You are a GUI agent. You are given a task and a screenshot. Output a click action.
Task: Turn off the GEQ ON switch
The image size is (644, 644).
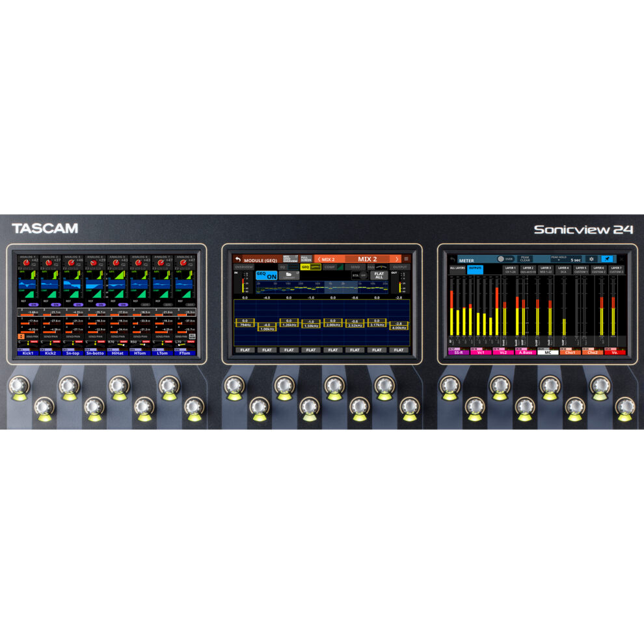[266, 275]
